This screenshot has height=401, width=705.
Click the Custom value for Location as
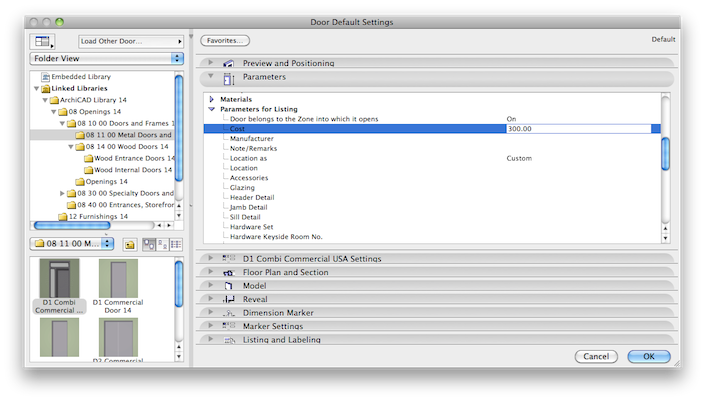(519, 158)
